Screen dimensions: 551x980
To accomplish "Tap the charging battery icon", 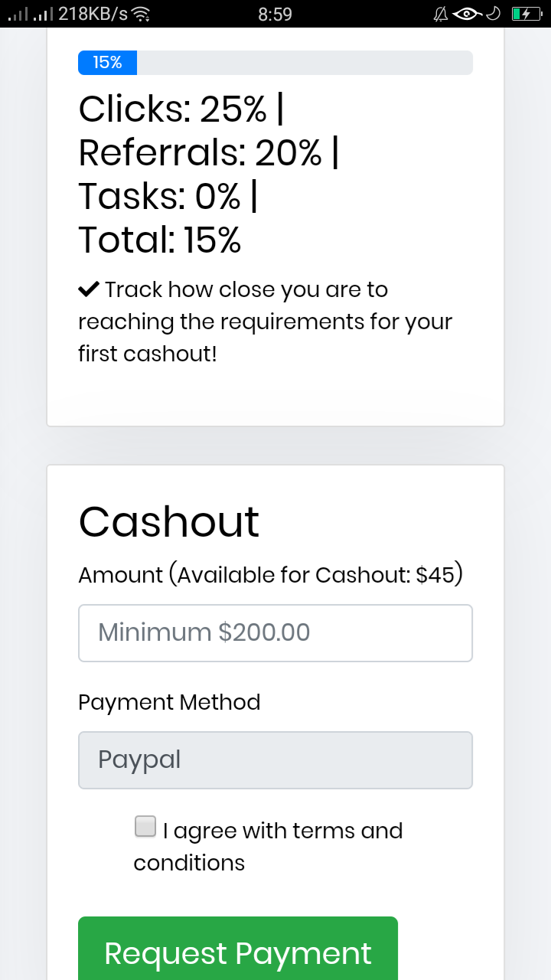I will click(x=527, y=14).
